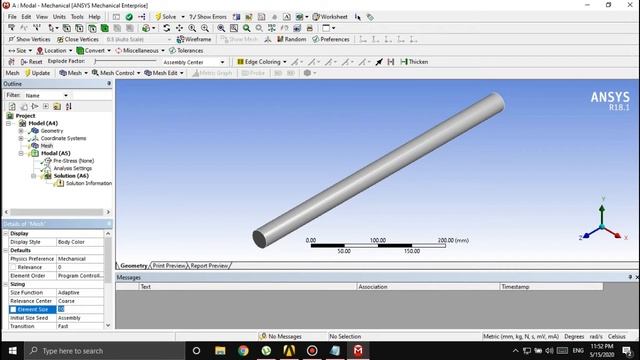Collapse the Modal (A5) tree node
This screenshot has width=640, height=360.
pos(21,153)
